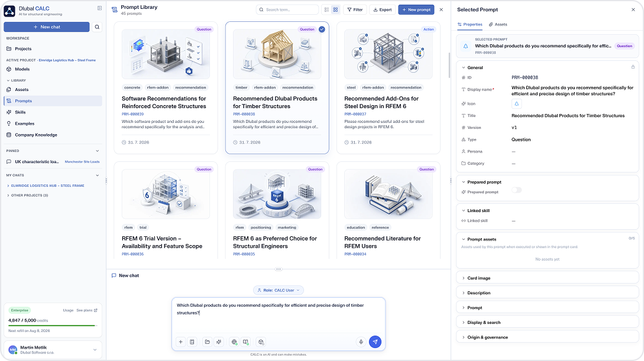
Task: Open Company Knowledge in the sidebar
Action: click(x=53, y=135)
